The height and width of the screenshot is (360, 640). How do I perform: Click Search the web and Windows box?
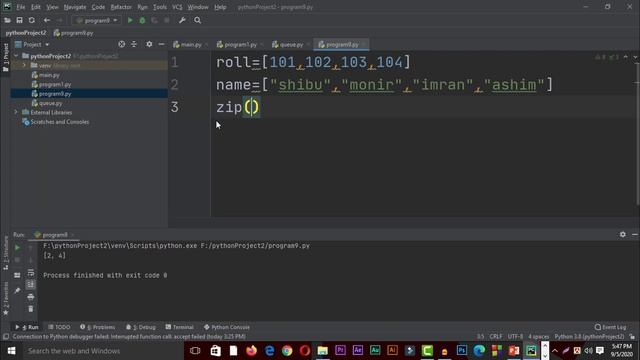[102, 351]
